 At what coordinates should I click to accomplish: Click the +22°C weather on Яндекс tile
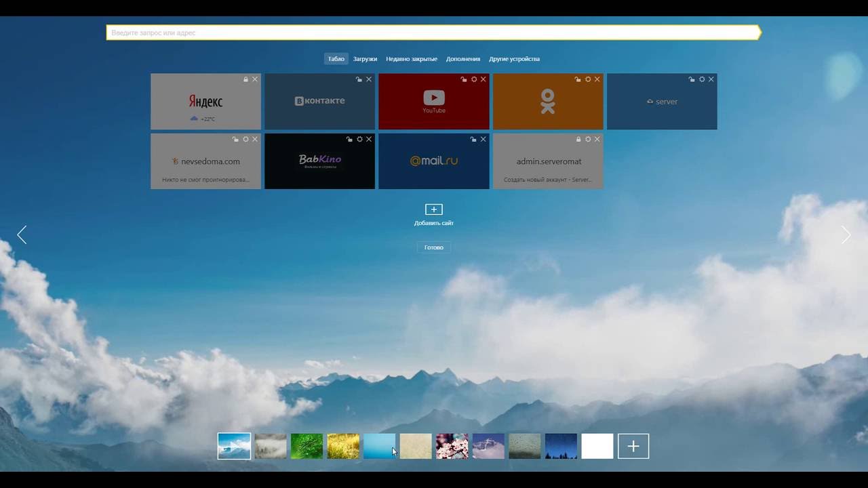pyautogui.click(x=203, y=119)
